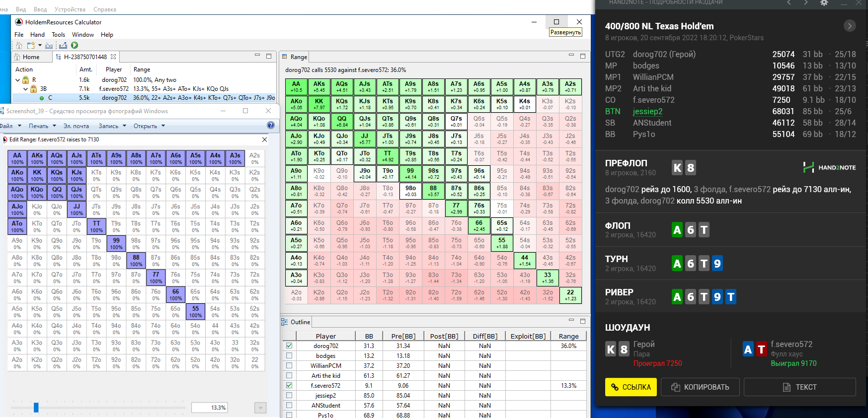
Task: Click the yellow ССЫЛКА button
Action: 631,387
